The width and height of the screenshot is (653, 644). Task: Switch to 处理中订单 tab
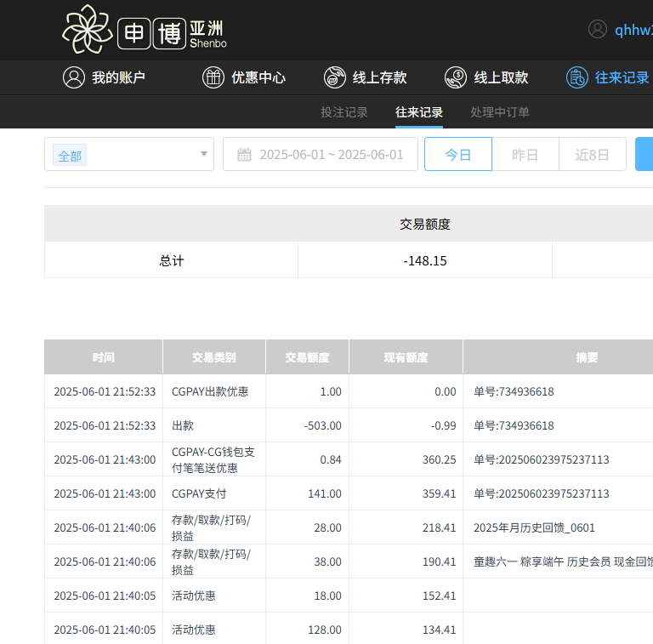(500, 112)
